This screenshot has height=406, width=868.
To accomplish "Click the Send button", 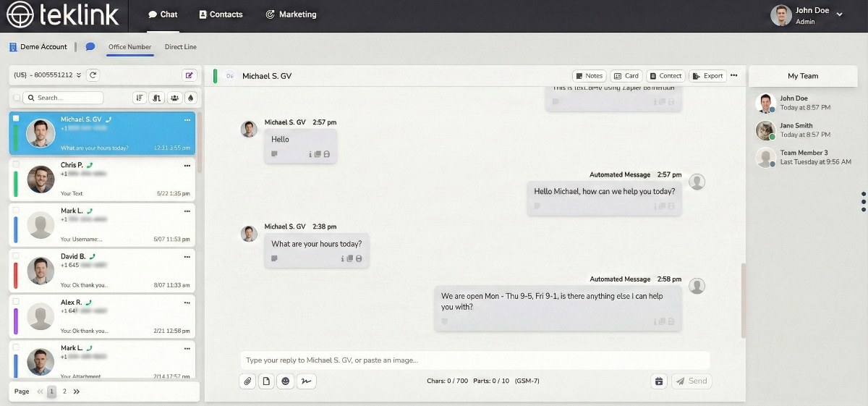I will pos(692,381).
